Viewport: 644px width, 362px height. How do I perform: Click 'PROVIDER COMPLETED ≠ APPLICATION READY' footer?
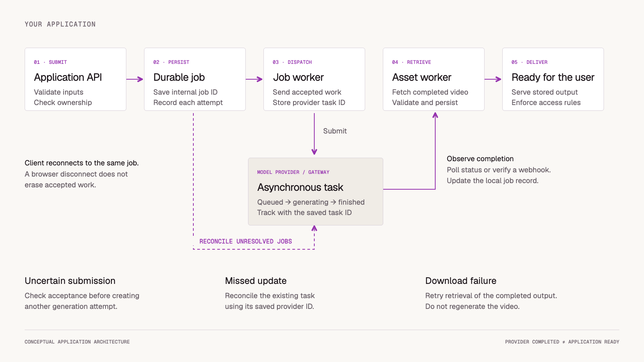(x=562, y=342)
